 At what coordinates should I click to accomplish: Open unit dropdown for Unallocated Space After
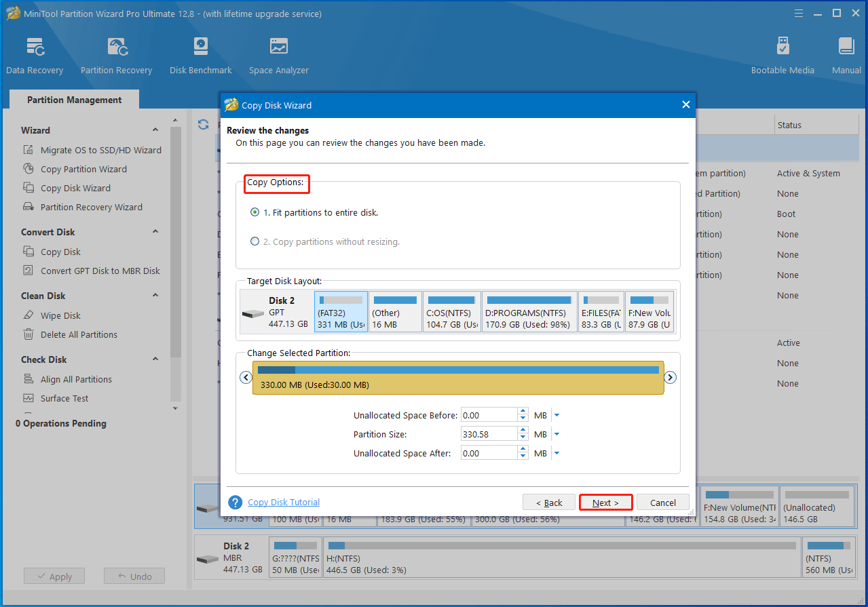(556, 453)
